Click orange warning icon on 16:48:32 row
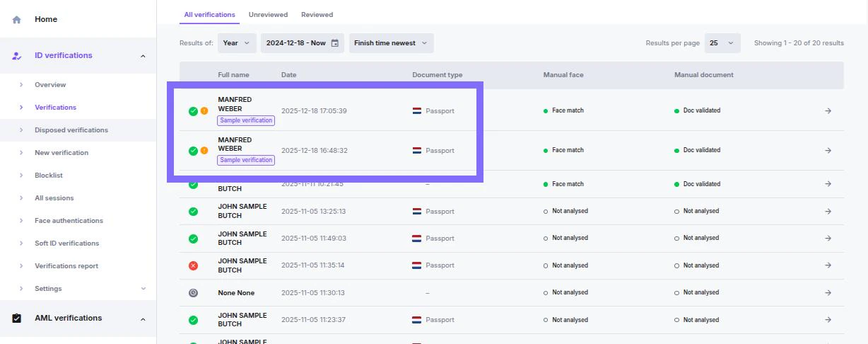868x344 pixels. [x=204, y=151]
